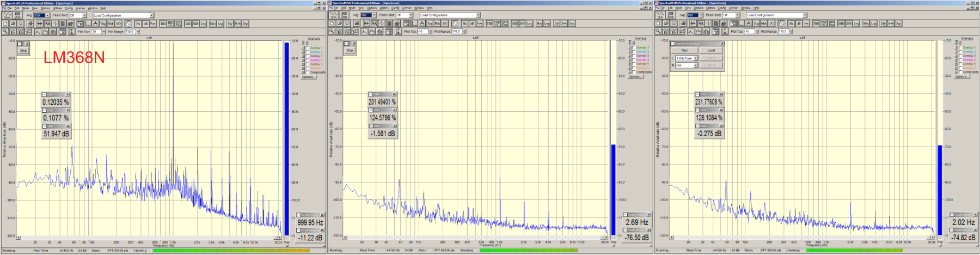This screenshot has height=255, width=980.
Task: Click the IMD icon in the LM368N window toolbar
Action: [x=188, y=24]
